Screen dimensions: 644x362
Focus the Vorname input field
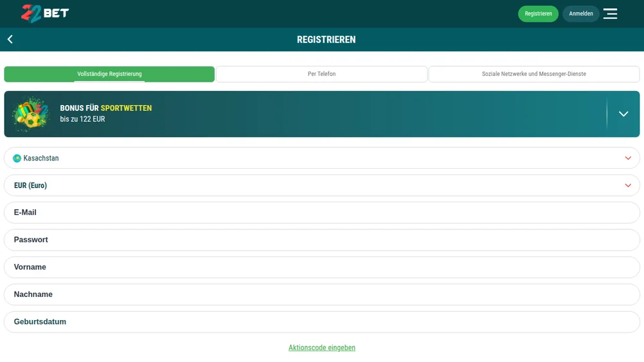click(322, 267)
